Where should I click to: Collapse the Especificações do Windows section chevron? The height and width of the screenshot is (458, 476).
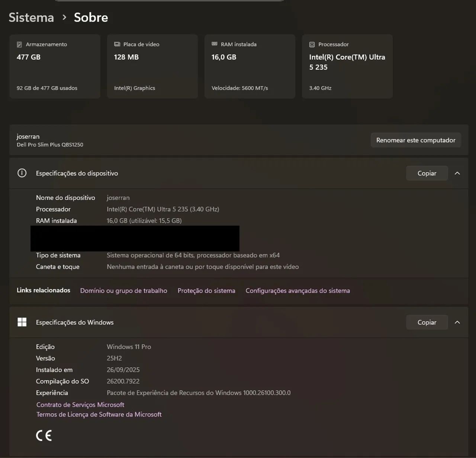click(457, 323)
